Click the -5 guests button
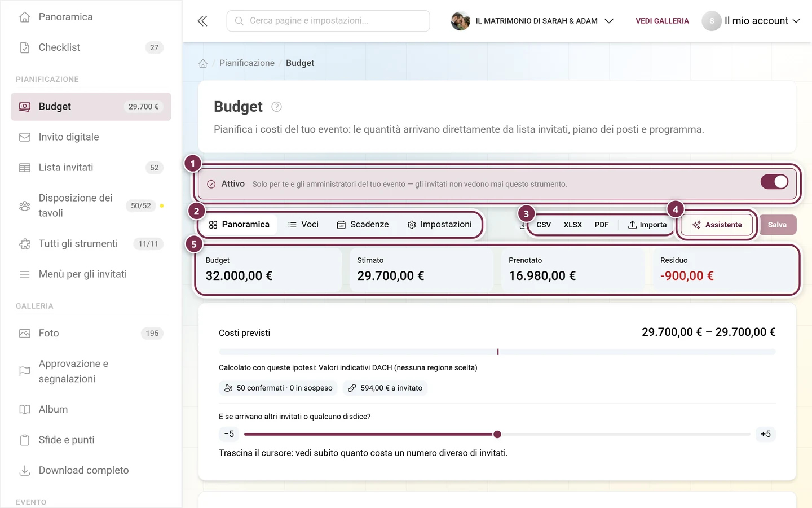Screen dimensions: 812x508 tap(229, 434)
